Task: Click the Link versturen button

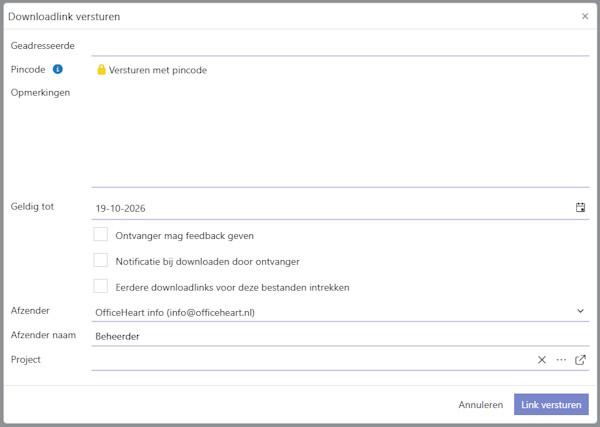Action: [551, 404]
